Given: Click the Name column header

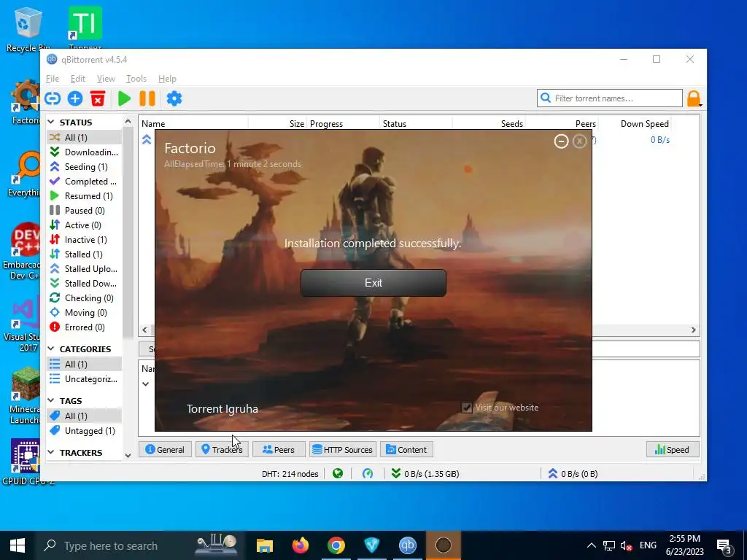Looking at the screenshot, I should [x=193, y=124].
